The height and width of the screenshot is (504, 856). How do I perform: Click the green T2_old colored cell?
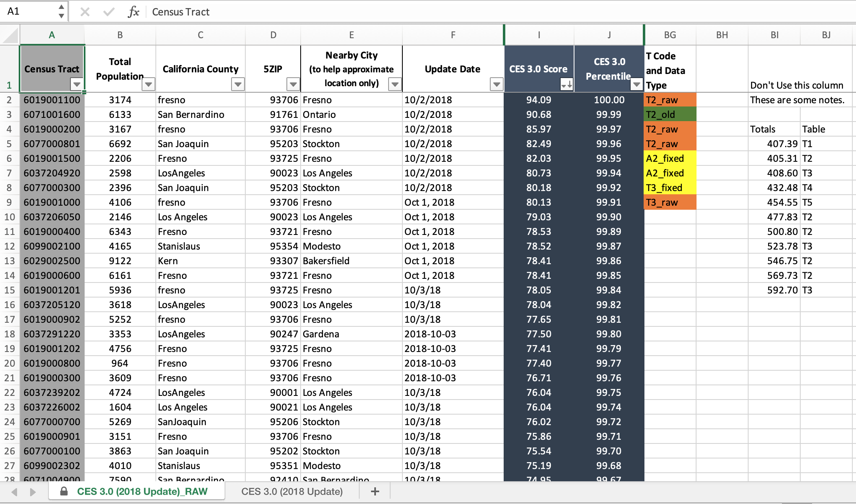click(670, 115)
